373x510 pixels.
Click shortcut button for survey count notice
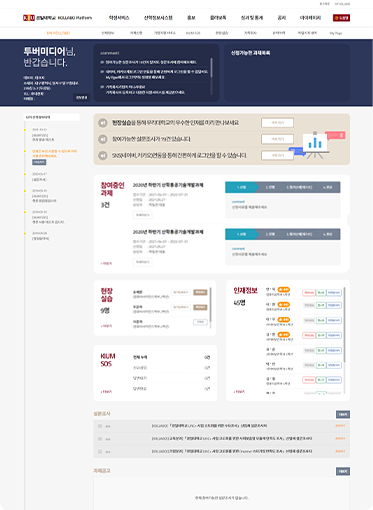[x=277, y=139]
